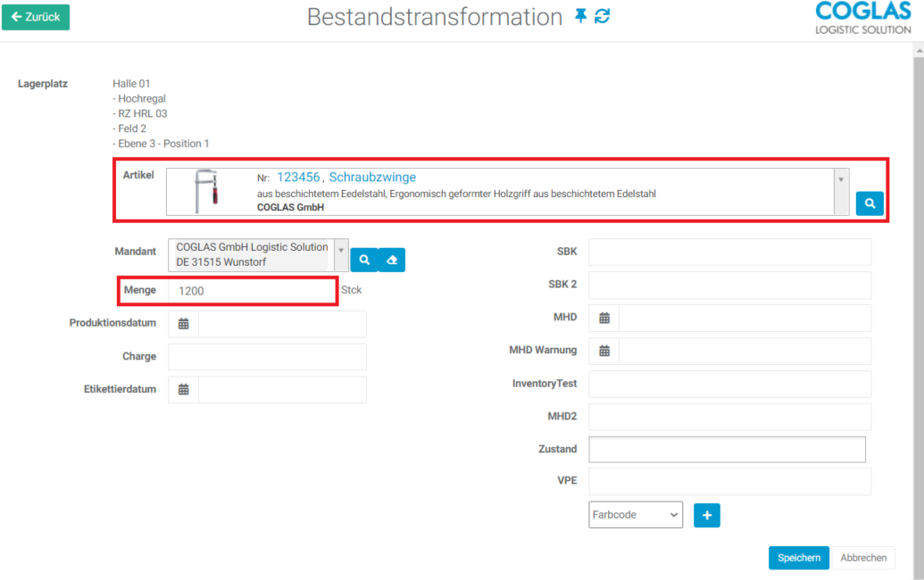Screen dimensions: 924x580
Task: Click the Zustand text field
Action: [728, 450]
